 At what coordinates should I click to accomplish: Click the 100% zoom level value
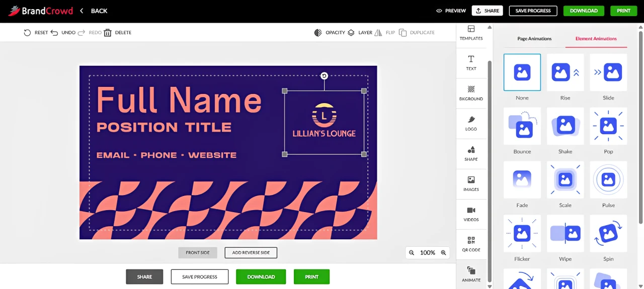point(428,253)
